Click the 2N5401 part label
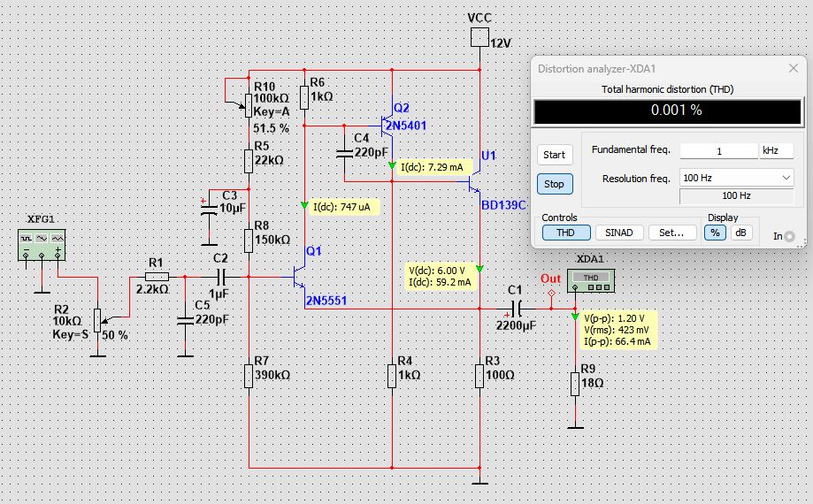 click(405, 126)
